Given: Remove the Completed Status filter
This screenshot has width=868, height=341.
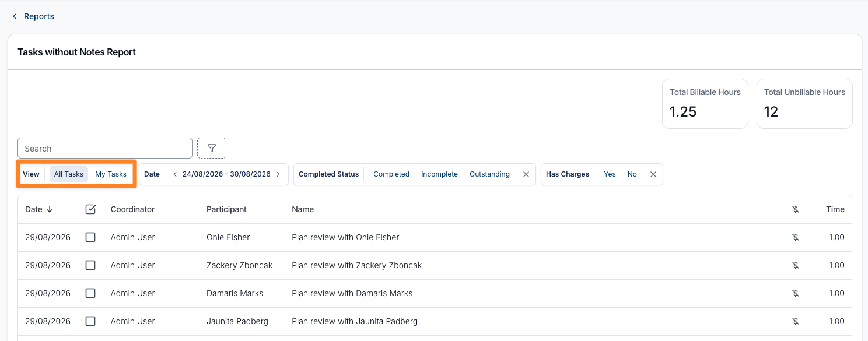Looking at the screenshot, I should click(526, 174).
